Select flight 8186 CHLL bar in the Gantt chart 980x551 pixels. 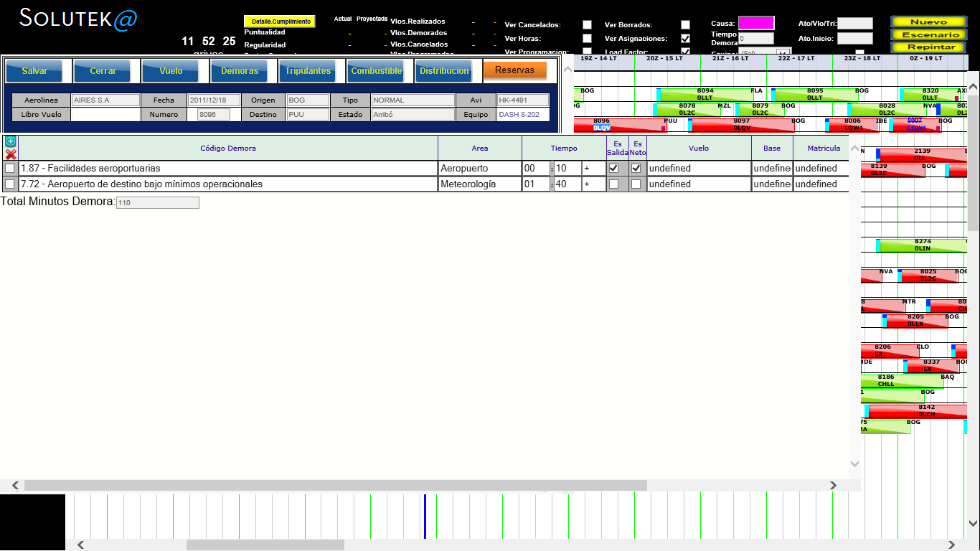900,381
